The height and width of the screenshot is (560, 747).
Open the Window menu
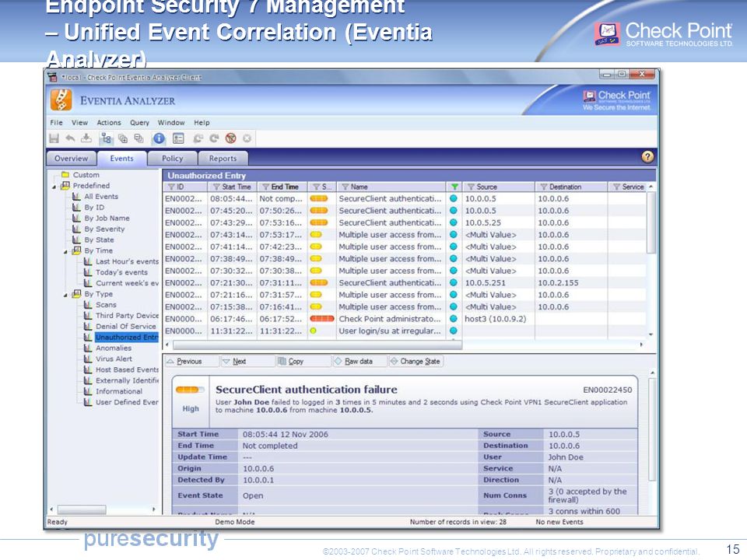click(171, 122)
